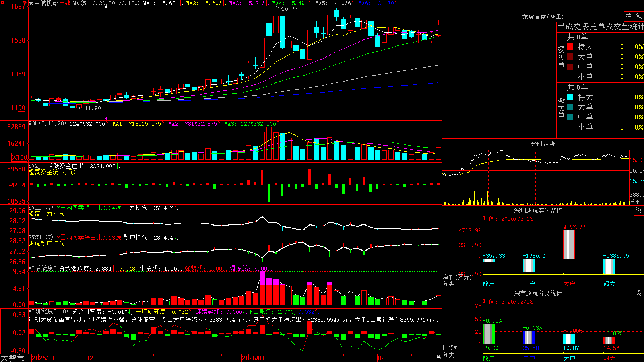The height and width of the screenshot is (362, 644).
Task: Click the 分时走势 panel title
Action: click(543, 144)
